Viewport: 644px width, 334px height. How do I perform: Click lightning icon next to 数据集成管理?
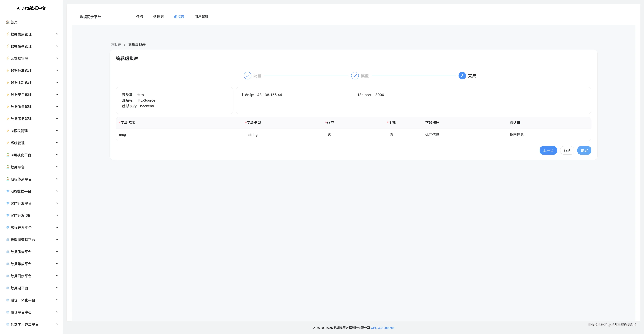coord(8,34)
